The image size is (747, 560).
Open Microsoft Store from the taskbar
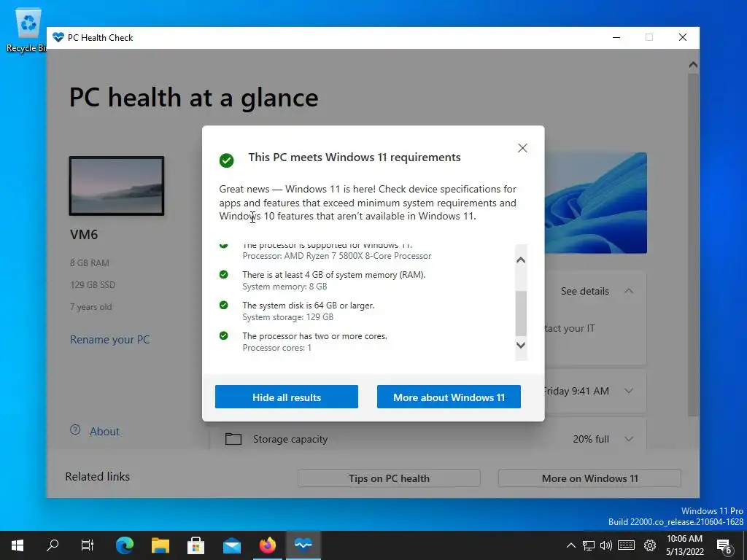coord(196,545)
